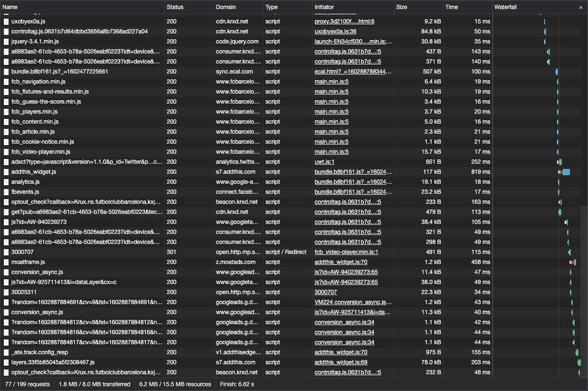This screenshot has height=391, width=588.
Task: Sort requests by the Time column
Action: pos(468,7)
